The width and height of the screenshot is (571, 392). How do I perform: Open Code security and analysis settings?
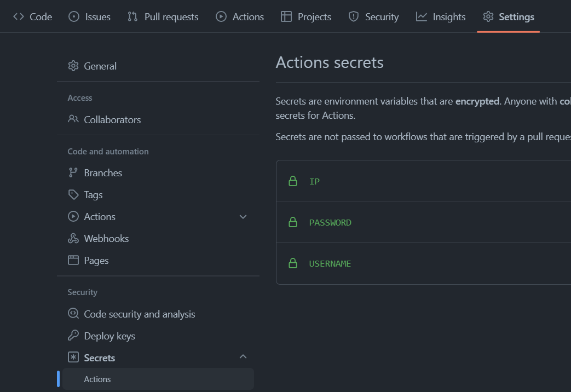coord(139,314)
